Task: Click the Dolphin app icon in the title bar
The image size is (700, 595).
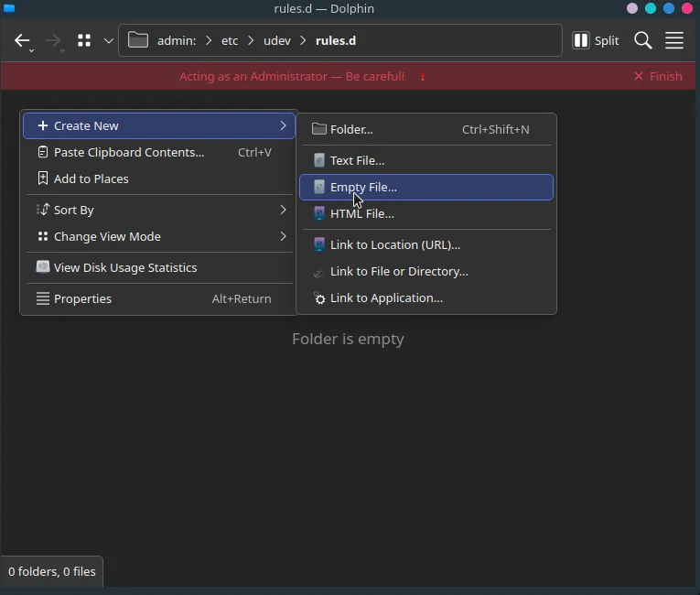Action: [9, 8]
